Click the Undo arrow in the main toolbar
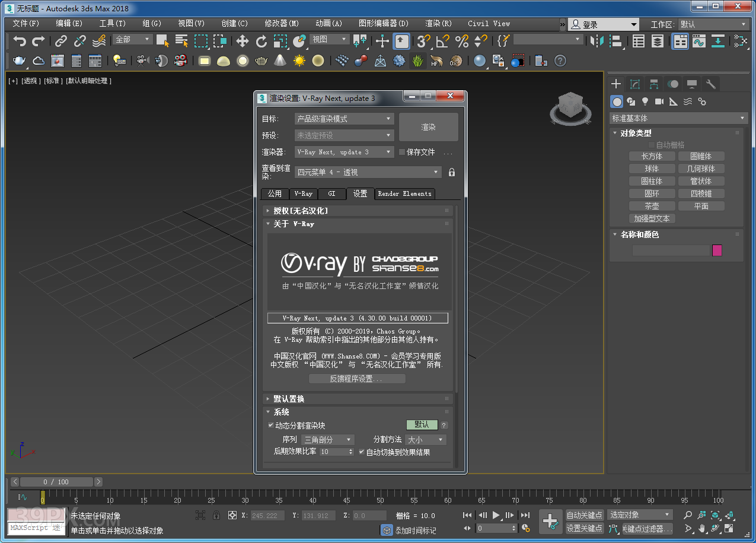 pos(20,41)
